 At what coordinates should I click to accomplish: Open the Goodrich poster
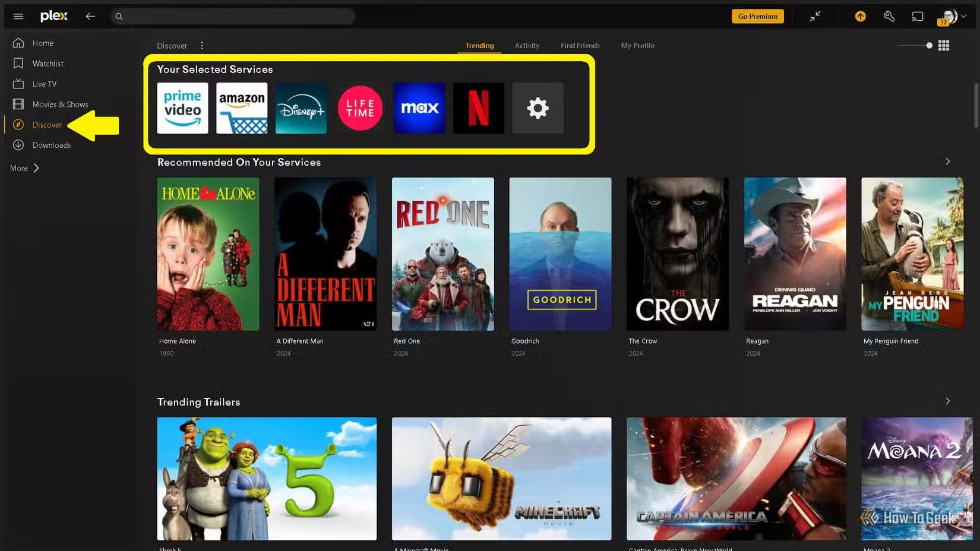[x=560, y=254]
